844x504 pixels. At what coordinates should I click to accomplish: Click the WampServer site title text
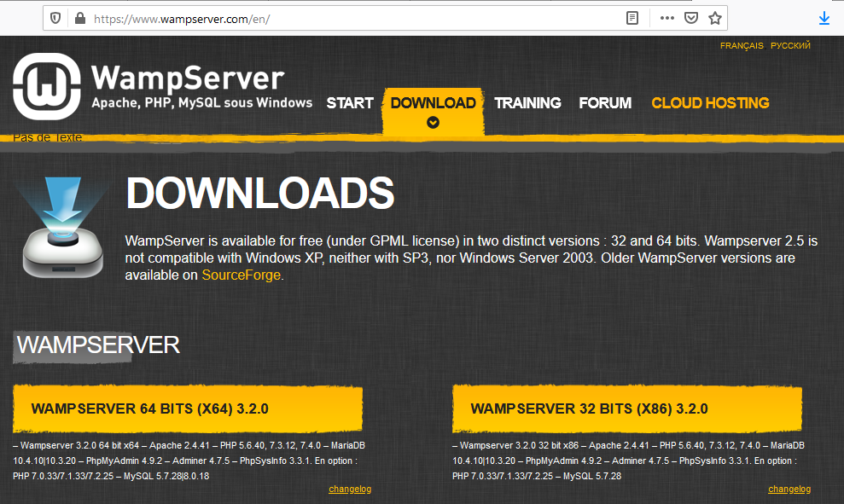tap(188, 78)
